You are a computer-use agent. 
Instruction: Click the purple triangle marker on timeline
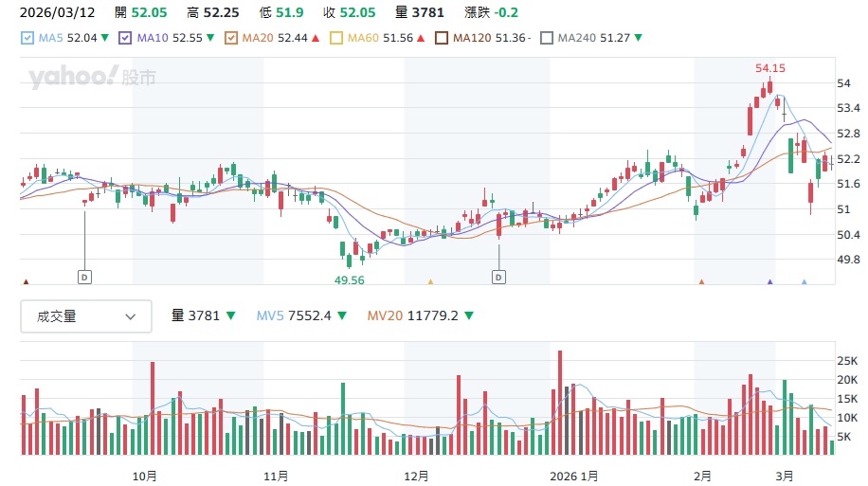[x=769, y=281]
